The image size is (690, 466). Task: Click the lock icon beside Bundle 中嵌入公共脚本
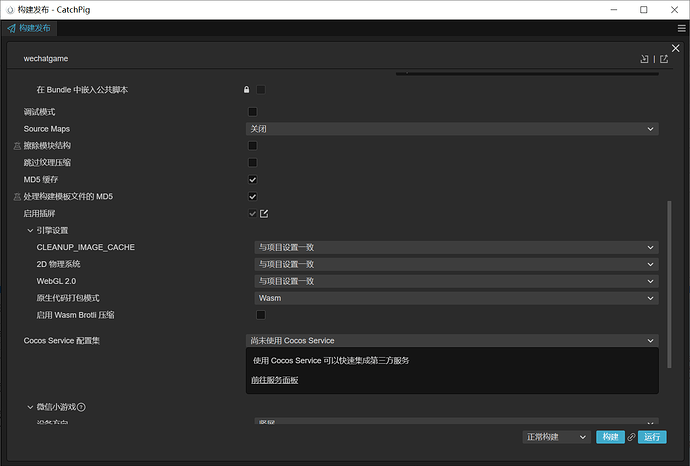[x=246, y=90]
